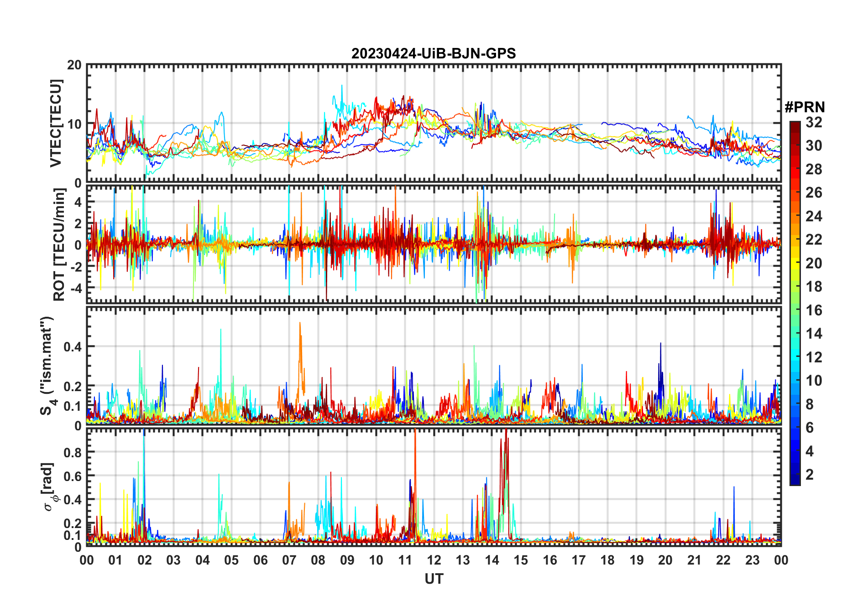Select the ROT [TECU/min] y-axis label
868x607 pixels.
pyautogui.click(x=59, y=245)
